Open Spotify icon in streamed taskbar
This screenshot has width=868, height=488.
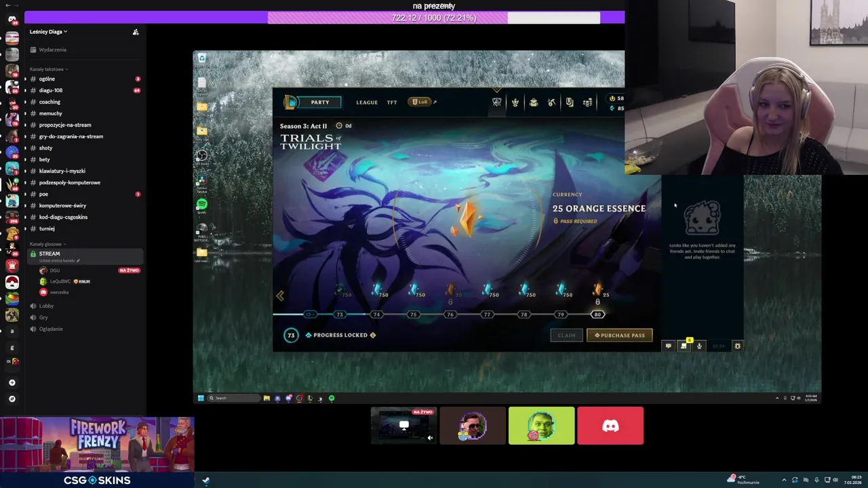[332, 398]
